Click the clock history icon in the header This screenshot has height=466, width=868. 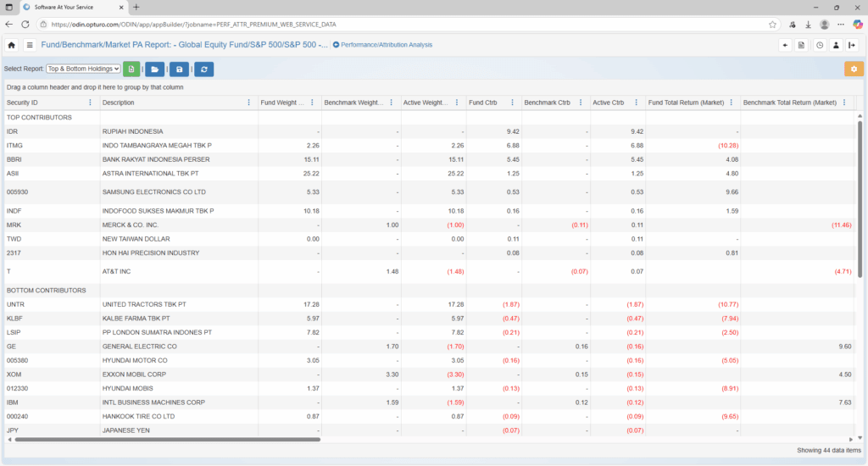click(x=820, y=45)
